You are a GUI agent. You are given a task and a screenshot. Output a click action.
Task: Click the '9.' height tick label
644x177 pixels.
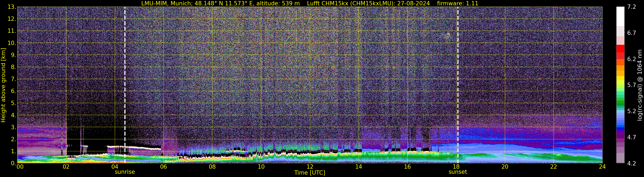pos(13,55)
